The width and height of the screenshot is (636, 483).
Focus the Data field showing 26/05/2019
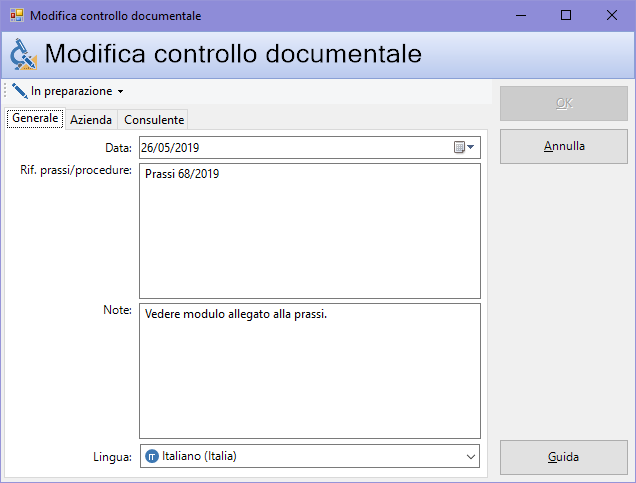tap(310, 148)
